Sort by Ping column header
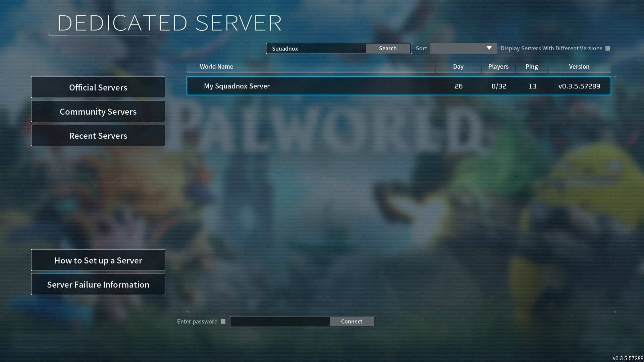 tap(531, 66)
